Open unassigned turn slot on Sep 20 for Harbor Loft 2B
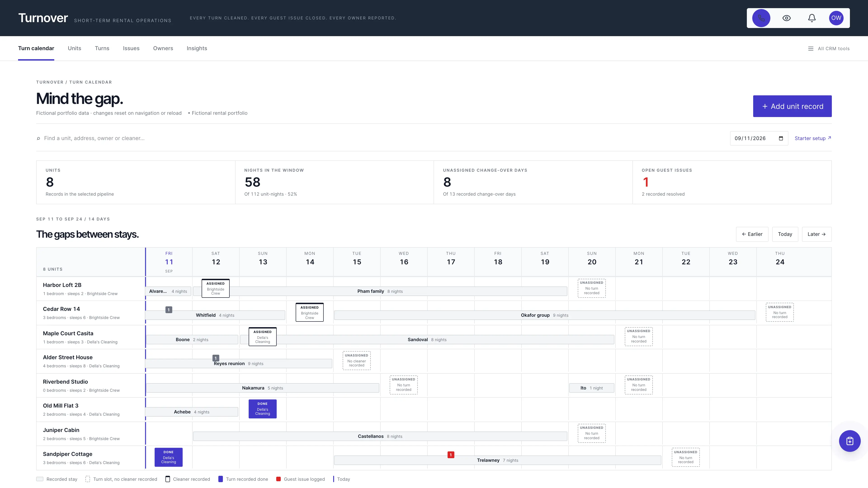Screen dimensions: 868x488 [592, 288]
